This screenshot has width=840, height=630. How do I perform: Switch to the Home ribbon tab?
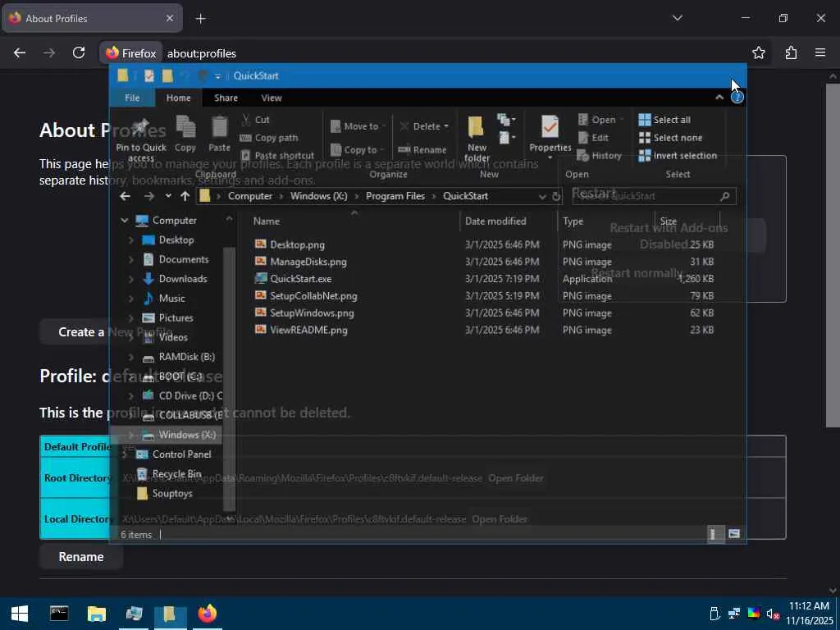[178, 98]
